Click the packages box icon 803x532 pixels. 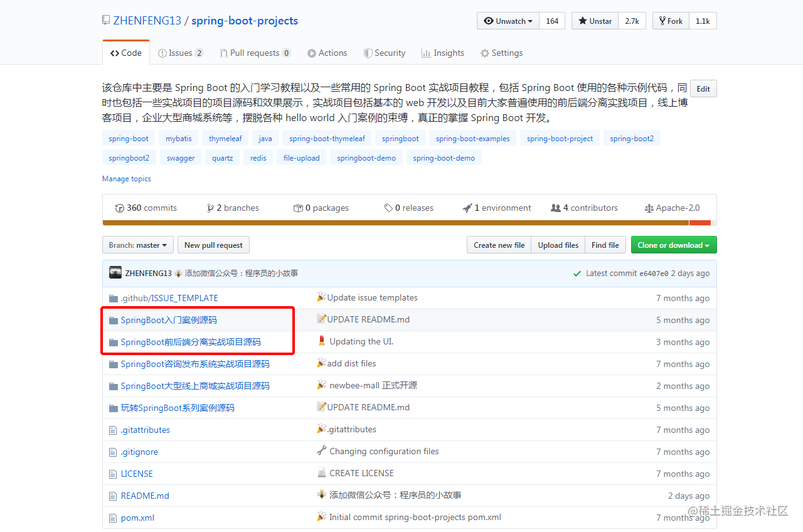298,208
